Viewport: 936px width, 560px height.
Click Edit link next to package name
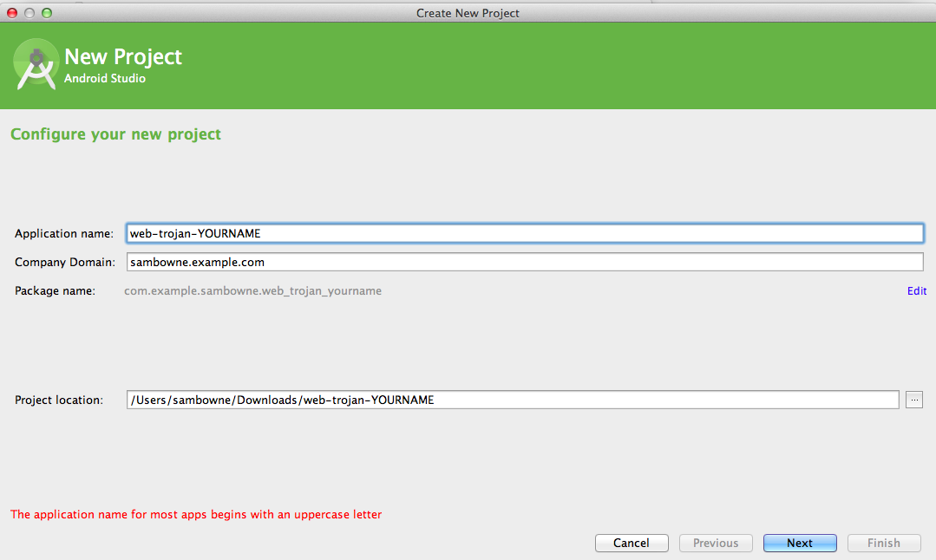pyautogui.click(x=917, y=291)
